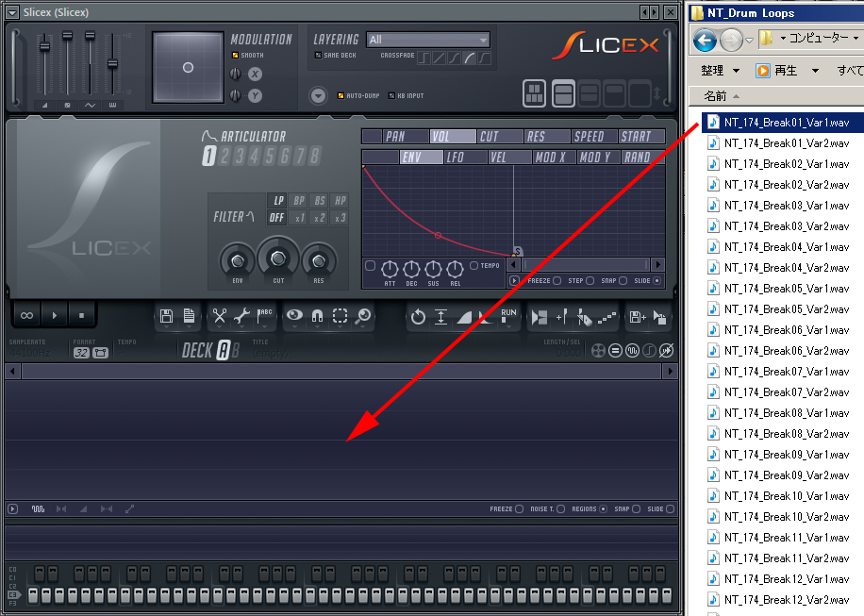Select the two-panel layout icon

tap(562, 93)
